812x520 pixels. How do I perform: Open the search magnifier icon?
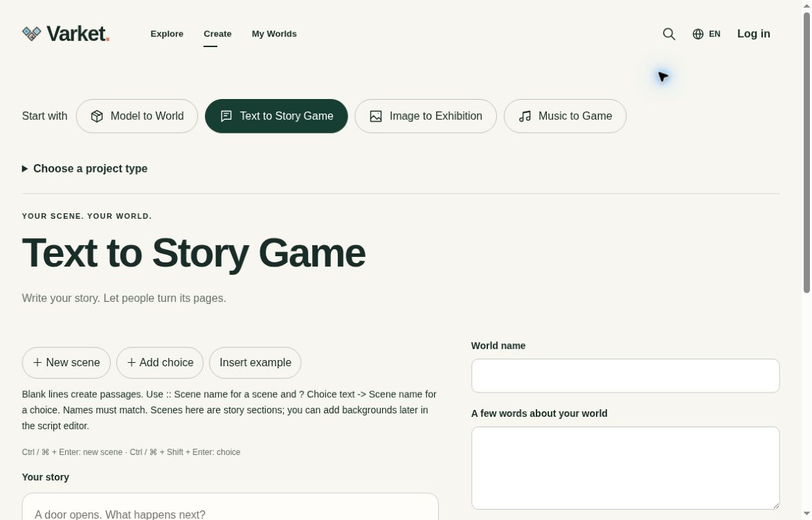(x=669, y=34)
